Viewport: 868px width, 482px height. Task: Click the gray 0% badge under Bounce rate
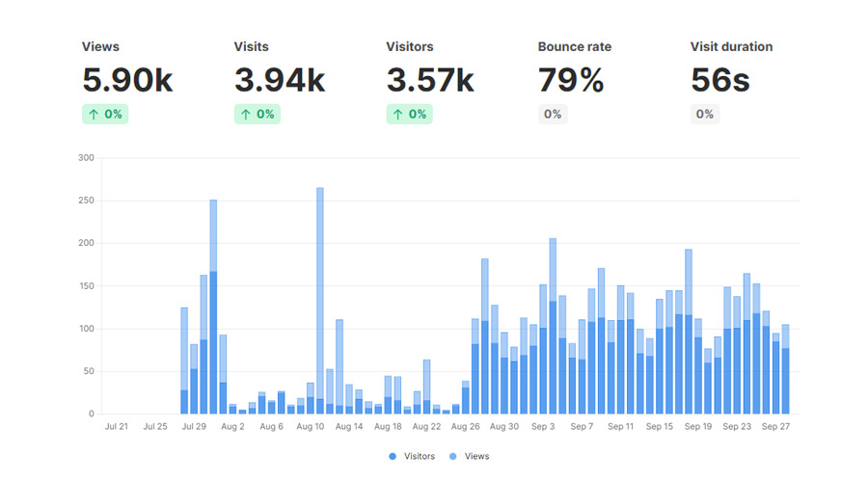pyautogui.click(x=553, y=114)
